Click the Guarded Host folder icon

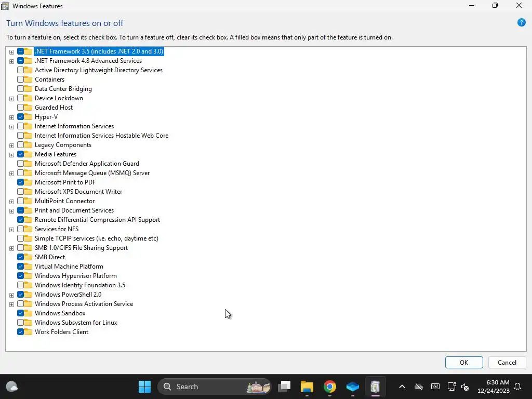click(x=28, y=108)
